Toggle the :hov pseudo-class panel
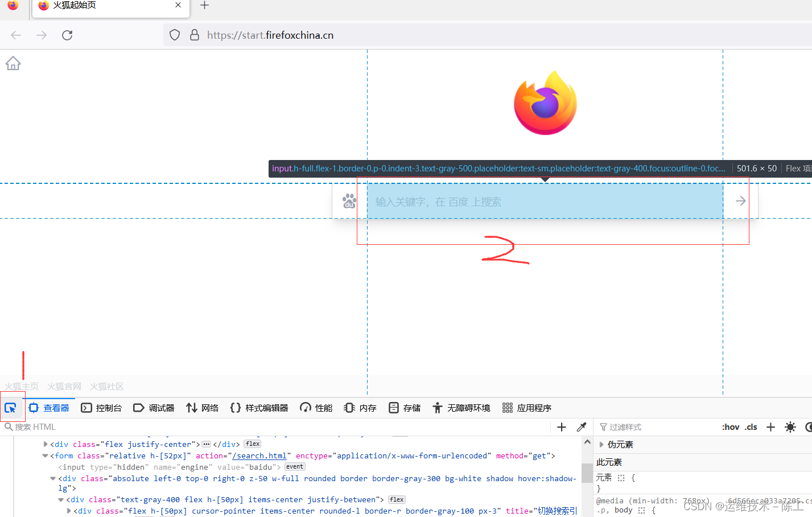 731,427
